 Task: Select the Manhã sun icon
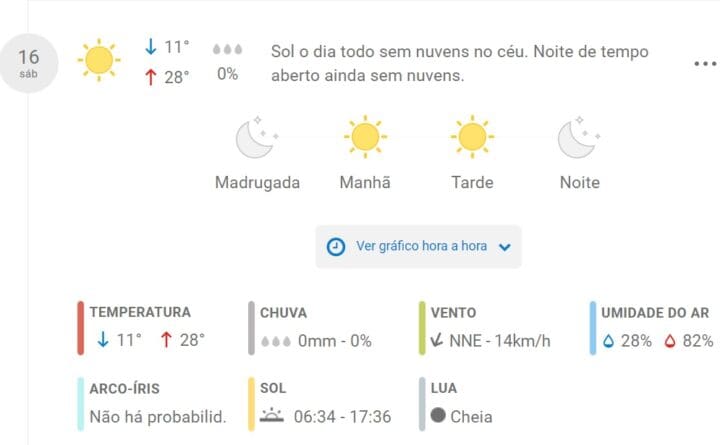pos(365,137)
